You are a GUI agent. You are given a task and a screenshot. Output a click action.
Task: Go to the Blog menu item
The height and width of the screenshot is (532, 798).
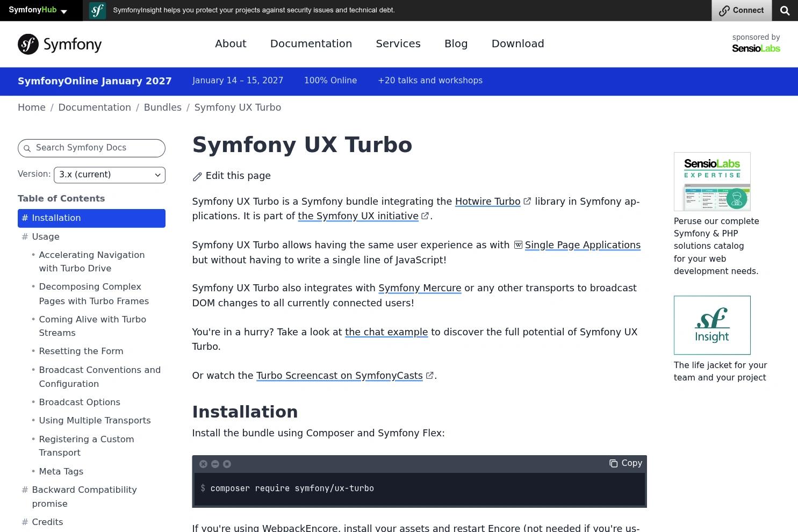(x=456, y=44)
